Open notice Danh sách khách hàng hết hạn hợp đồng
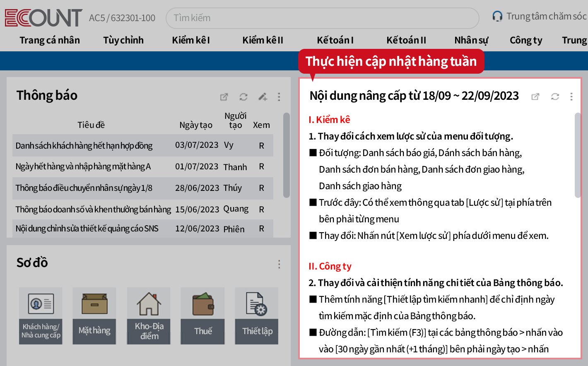 [84, 146]
